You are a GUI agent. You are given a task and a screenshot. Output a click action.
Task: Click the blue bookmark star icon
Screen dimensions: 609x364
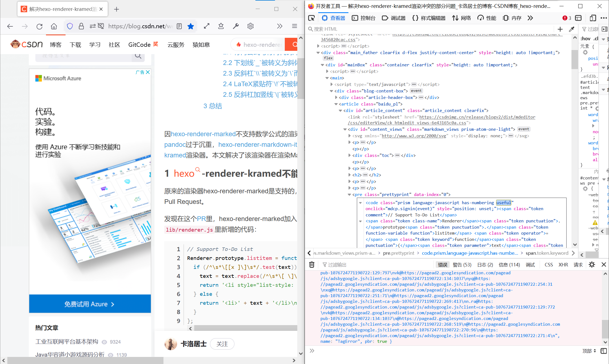tap(191, 26)
